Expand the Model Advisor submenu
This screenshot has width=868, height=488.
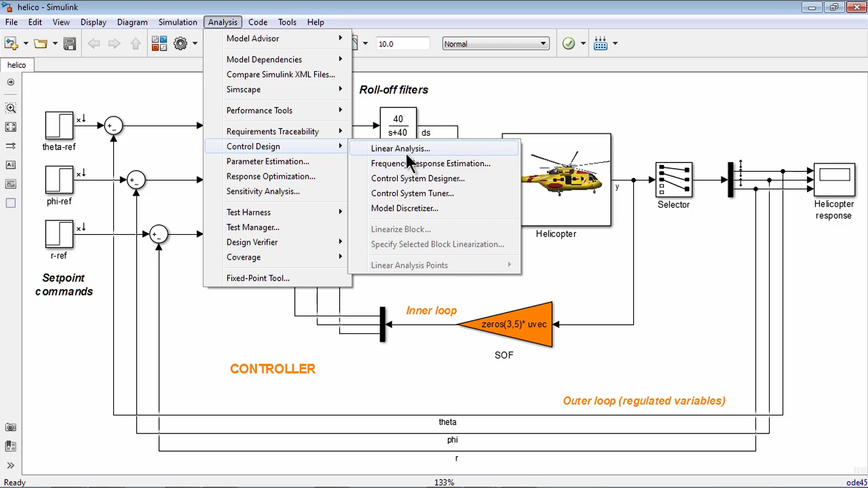pos(278,38)
